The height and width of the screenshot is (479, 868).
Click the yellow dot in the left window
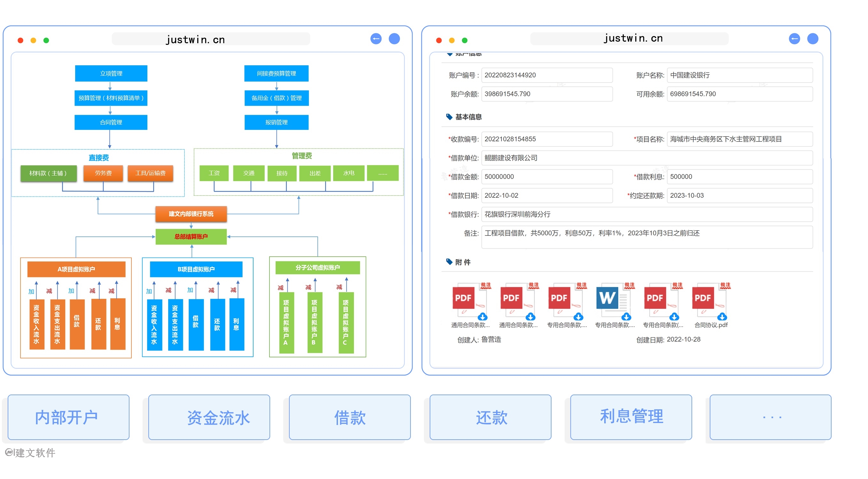[x=33, y=41]
